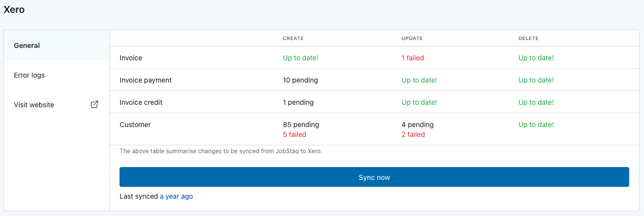Viewport: 644px width, 216px height.
Task: Click the Customer row label
Action: (135, 125)
